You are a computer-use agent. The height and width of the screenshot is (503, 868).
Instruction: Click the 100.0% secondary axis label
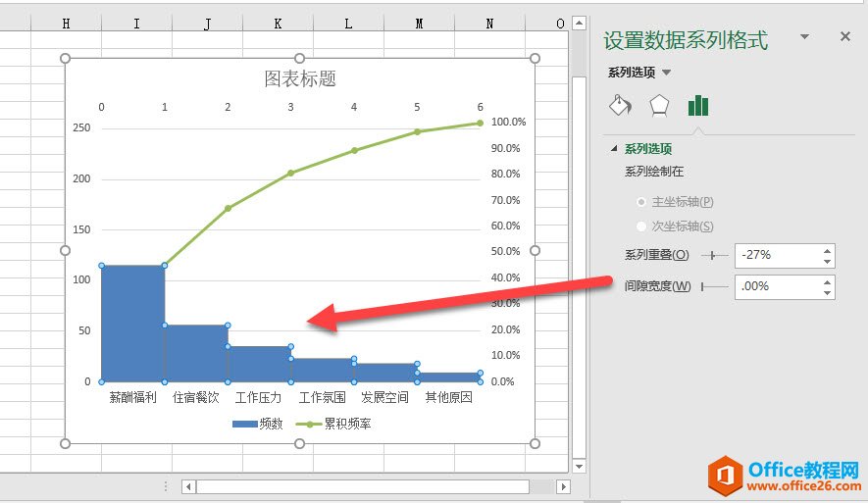pos(508,122)
